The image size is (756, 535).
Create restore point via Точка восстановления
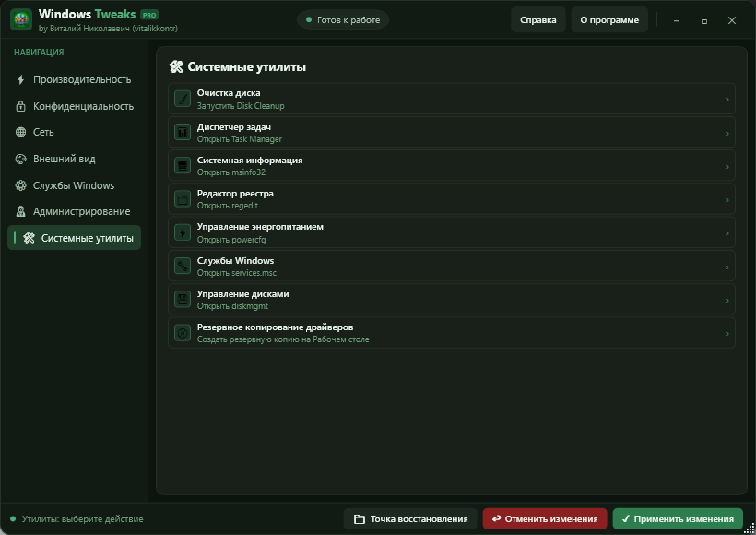410,519
